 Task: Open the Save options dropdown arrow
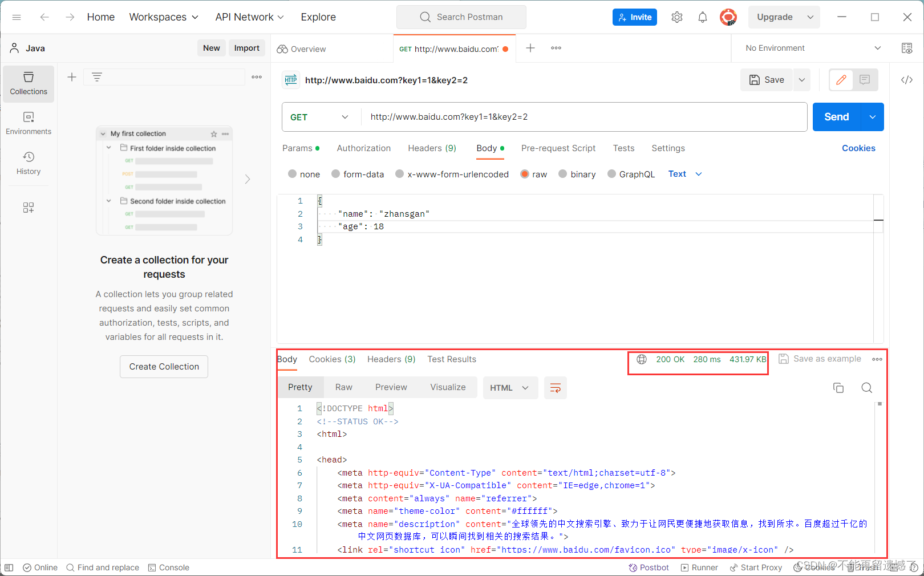tap(802, 80)
